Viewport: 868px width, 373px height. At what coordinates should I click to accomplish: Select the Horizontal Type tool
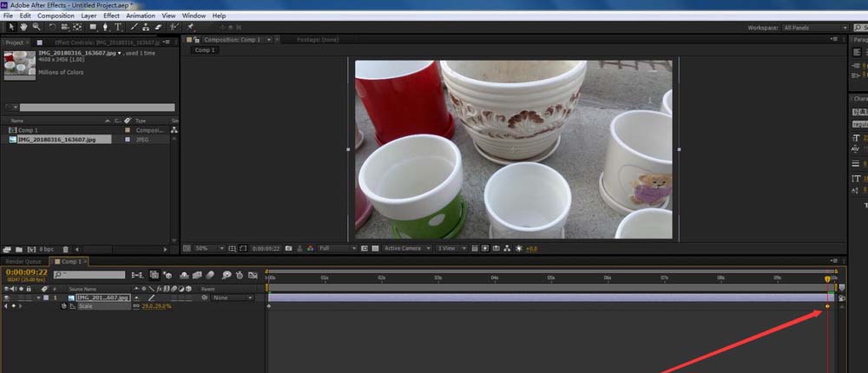[118, 28]
